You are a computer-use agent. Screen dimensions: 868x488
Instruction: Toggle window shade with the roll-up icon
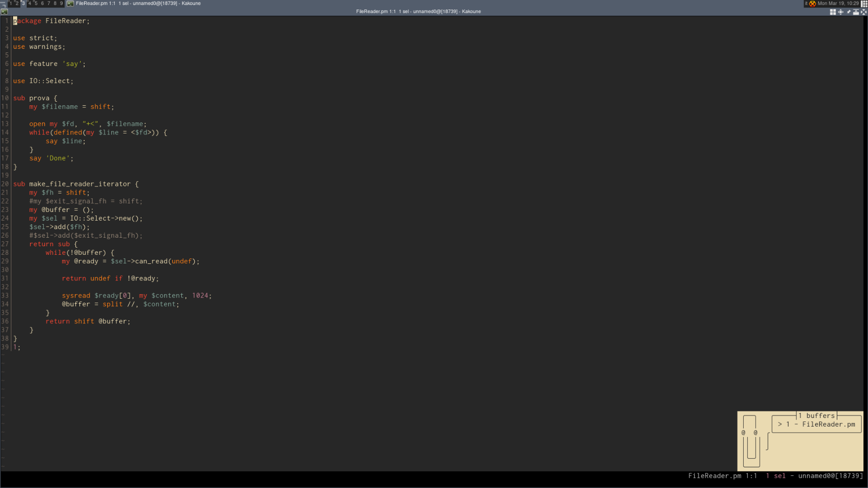click(856, 12)
